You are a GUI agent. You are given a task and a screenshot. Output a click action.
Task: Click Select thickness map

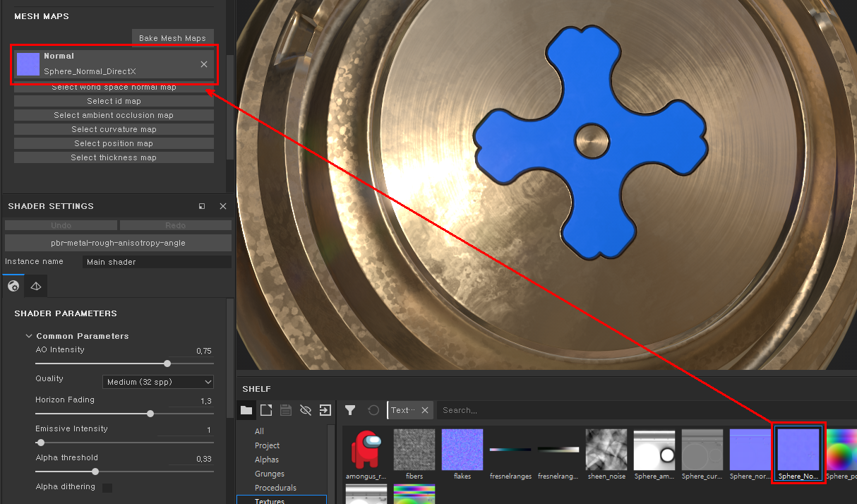click(x=114, y=157)
